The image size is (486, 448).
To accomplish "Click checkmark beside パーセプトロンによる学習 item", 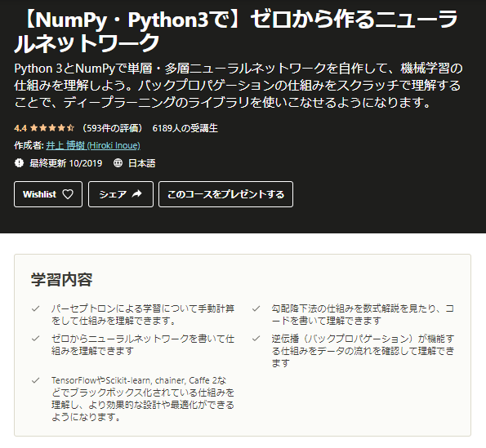I will pos(36,308).
